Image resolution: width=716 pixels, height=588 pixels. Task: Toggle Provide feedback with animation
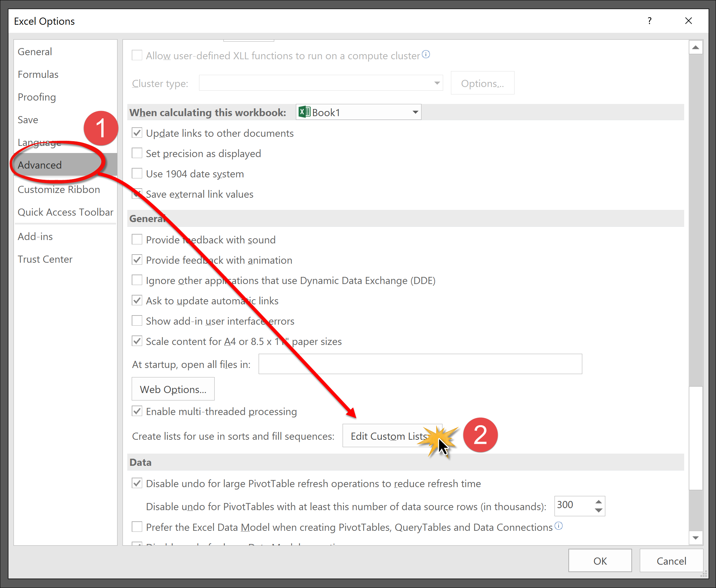pos(137,260)
